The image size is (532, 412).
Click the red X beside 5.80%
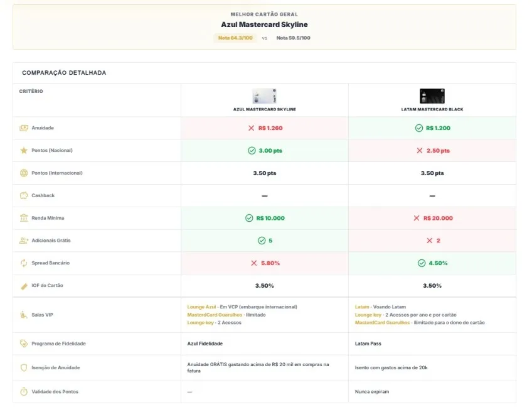tap(254, 263)
